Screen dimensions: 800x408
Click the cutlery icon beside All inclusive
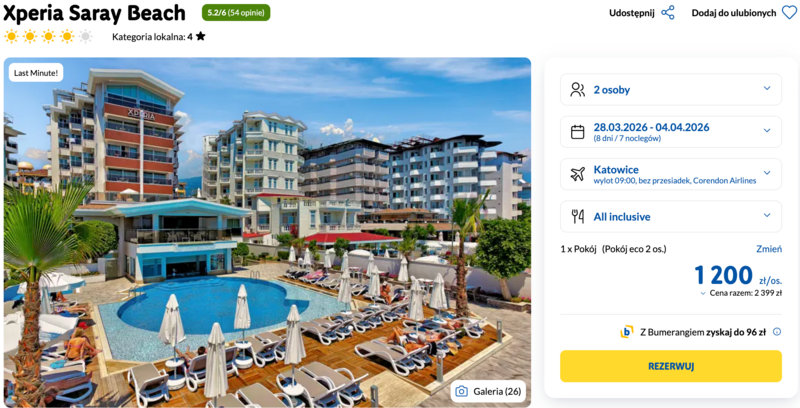578,217
